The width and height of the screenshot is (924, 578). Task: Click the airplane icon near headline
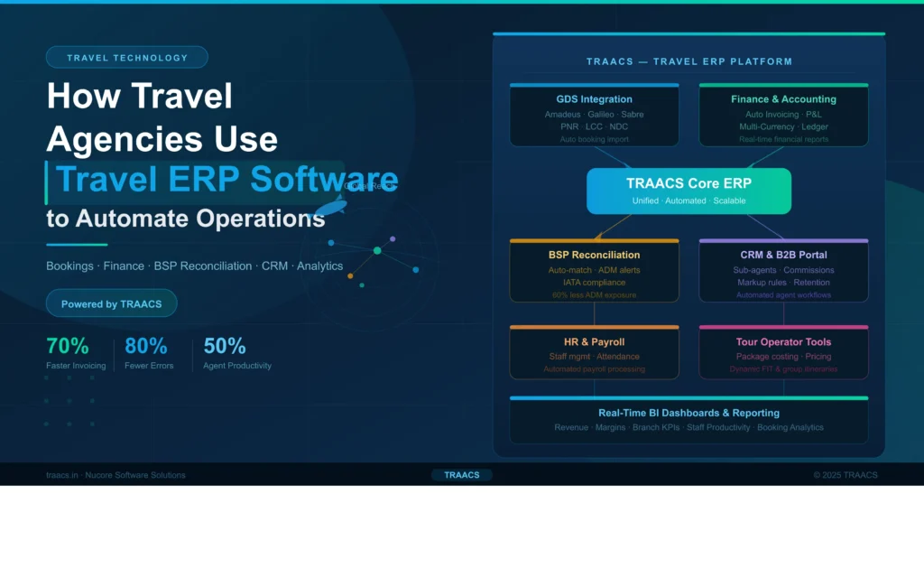pos(328,207)
